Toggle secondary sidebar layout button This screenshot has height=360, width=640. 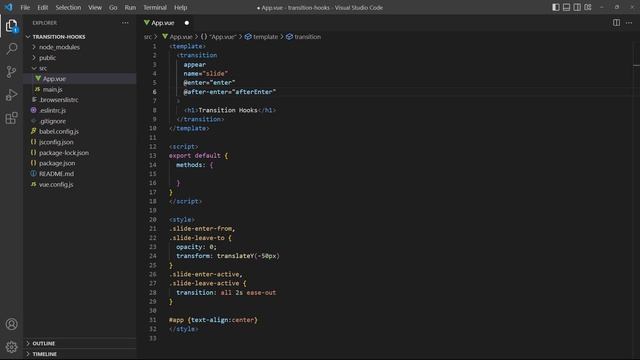[577, 7]
